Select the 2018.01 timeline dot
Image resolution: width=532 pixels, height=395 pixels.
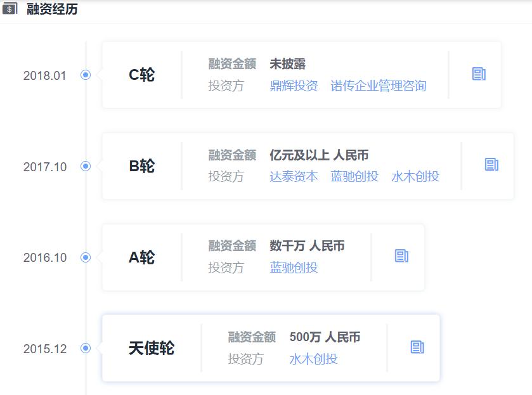tap(86, 75)
